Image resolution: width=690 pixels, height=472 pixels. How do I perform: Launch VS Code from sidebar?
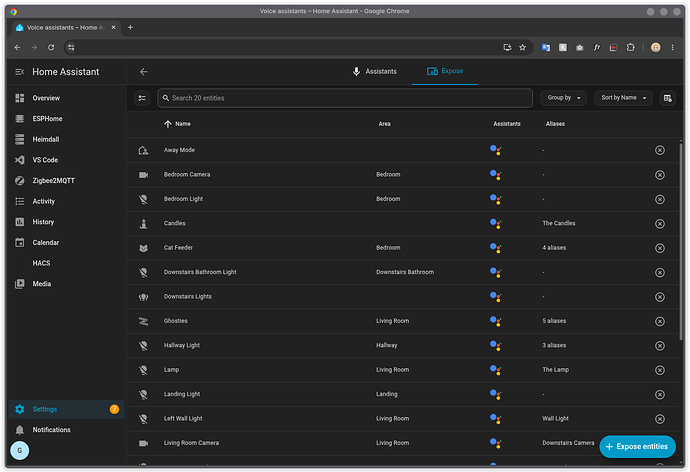[66, 160]
